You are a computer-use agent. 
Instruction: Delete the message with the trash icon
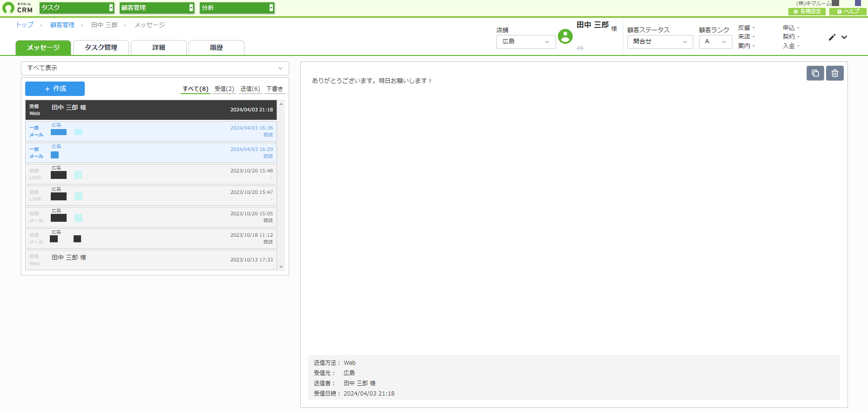[x=835, y=73]
